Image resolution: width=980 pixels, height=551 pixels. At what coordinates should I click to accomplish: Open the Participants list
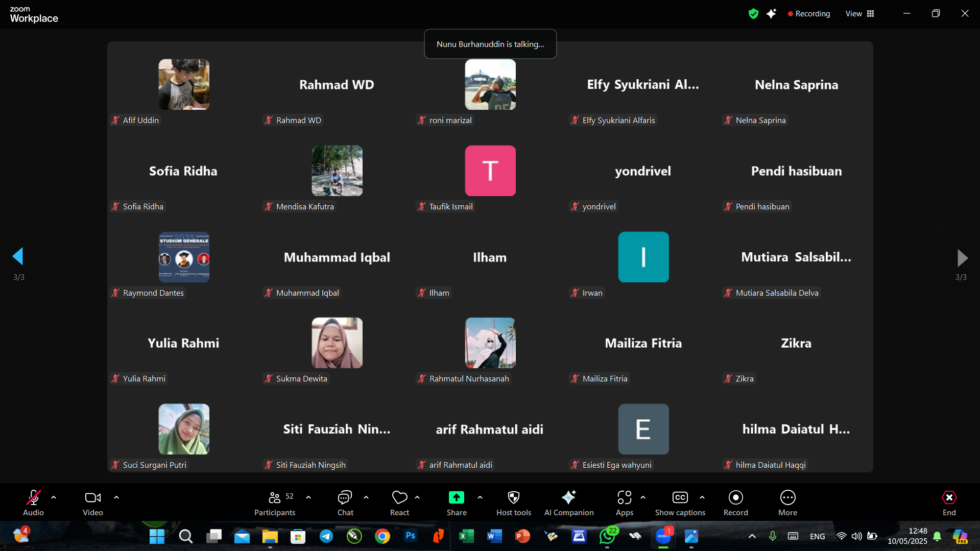click(x=275, y=503)
